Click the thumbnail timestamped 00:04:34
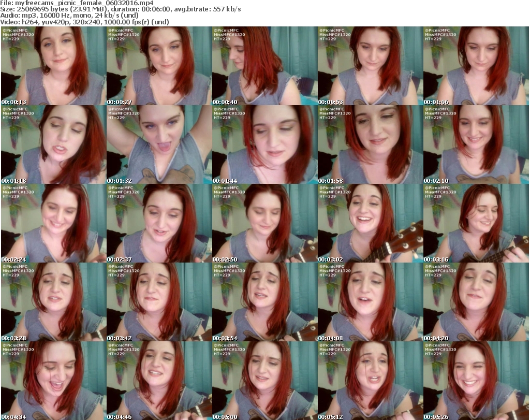 click(53, 381)
